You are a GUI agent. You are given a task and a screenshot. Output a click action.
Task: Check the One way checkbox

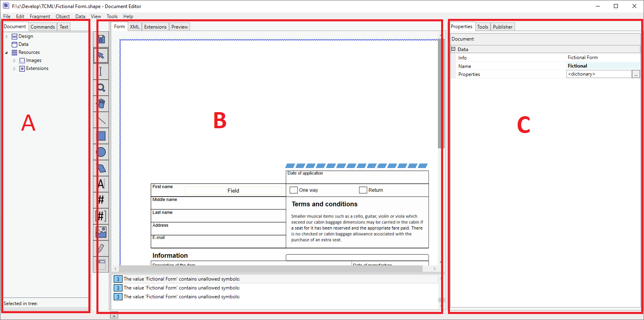[294, 190]
